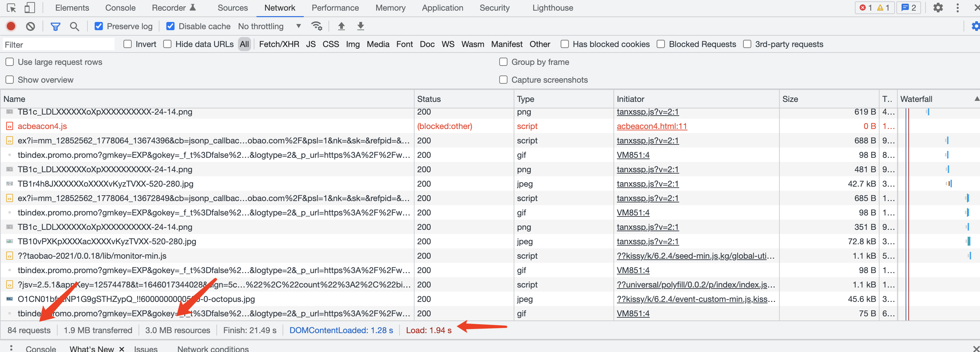Switch to the Performance tab
The height and width of the screenshot is (352, 980).
tap(335, 8)
